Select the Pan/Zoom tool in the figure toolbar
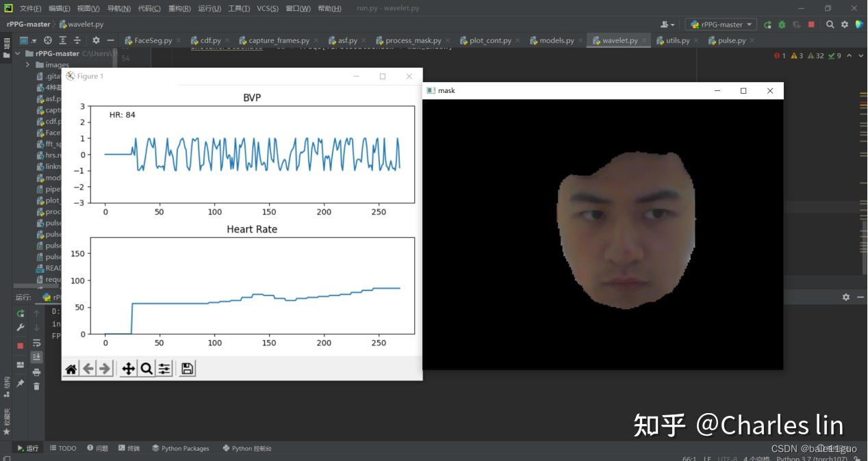The height and width of the screenshot is (461, 868). pyautogui.click(x=128, y=368)
